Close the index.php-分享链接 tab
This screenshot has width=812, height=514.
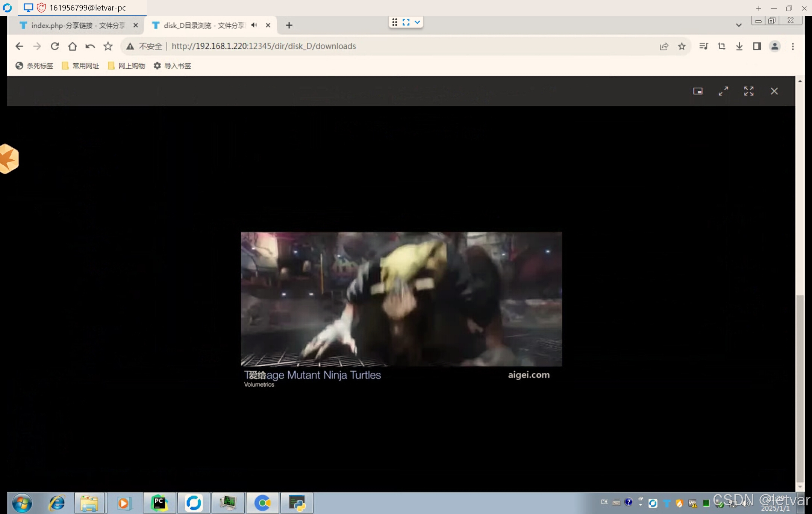click(x=136, y=25)
